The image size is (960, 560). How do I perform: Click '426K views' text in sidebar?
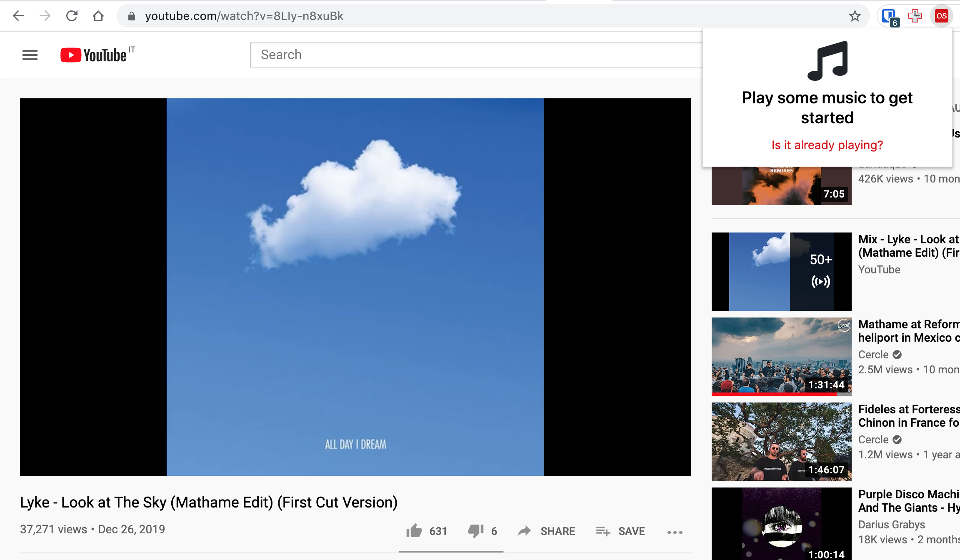click(x=885, y=179)
